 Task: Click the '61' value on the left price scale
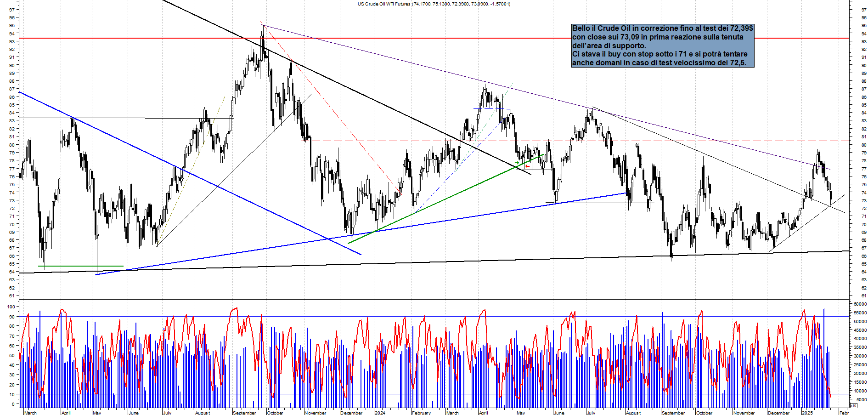(x=12, y=296)
